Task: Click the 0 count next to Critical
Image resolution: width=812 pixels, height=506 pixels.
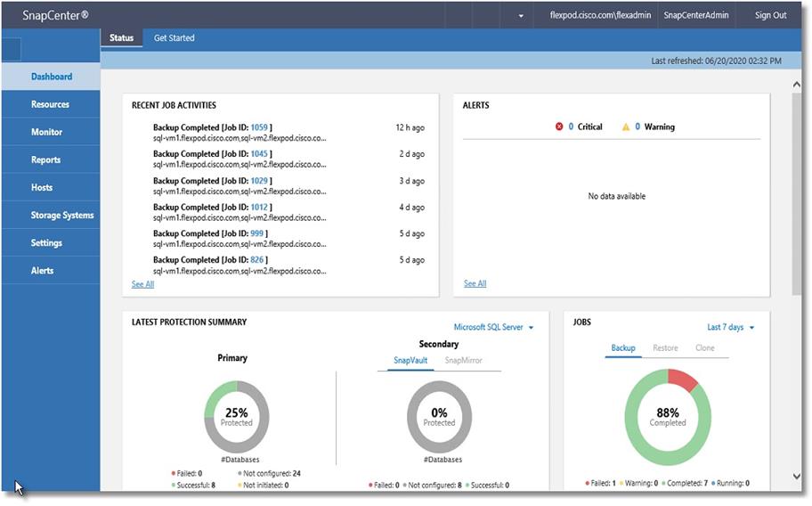Action: 571,126
